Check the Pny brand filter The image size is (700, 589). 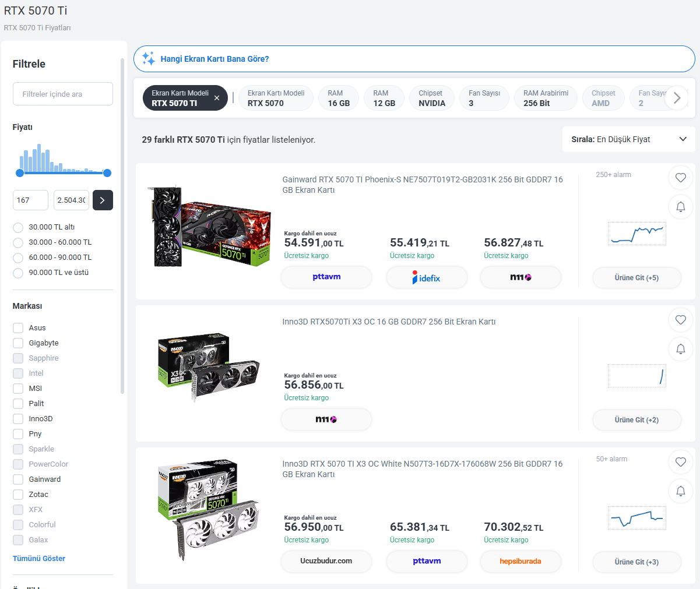pyautogui.click(x=18, y=434)
